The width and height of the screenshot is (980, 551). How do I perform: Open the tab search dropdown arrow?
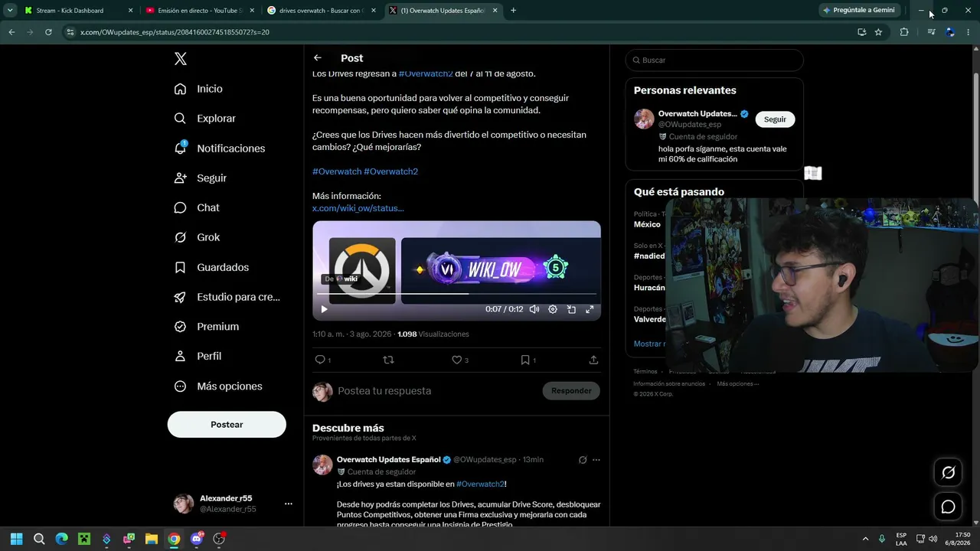click(10, 11)
